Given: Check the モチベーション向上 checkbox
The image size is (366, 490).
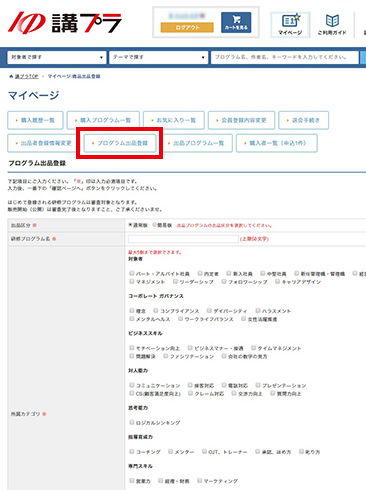Looking at the screenshot, I should [132, 348].
